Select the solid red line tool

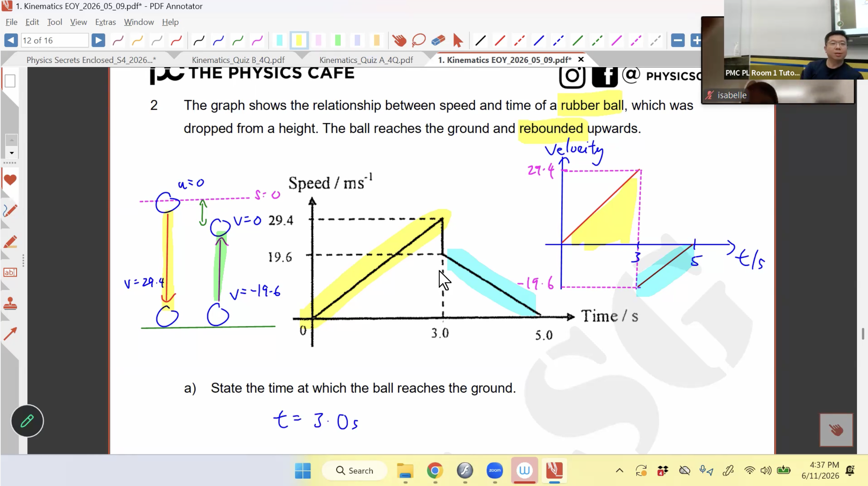(500, 40)
